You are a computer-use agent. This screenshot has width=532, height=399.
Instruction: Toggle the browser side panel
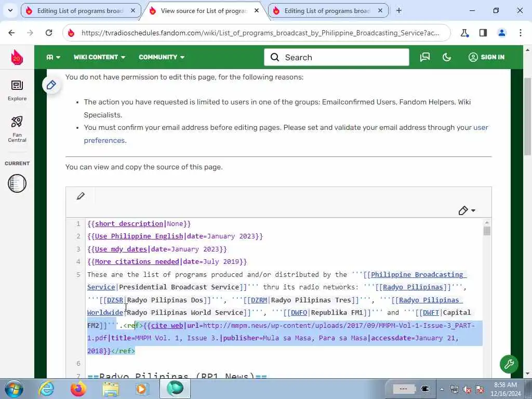(483, 33)
